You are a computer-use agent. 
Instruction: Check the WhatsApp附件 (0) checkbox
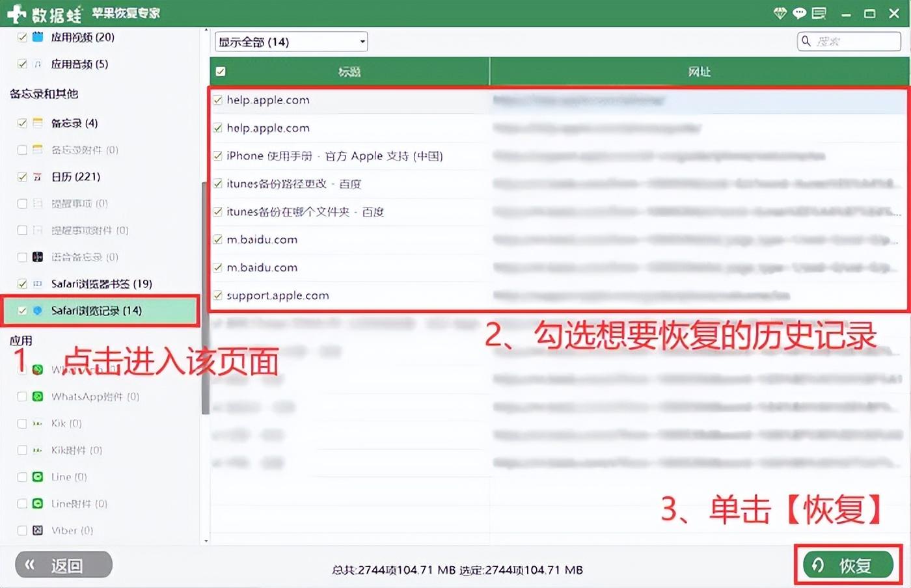pos(22,396)
